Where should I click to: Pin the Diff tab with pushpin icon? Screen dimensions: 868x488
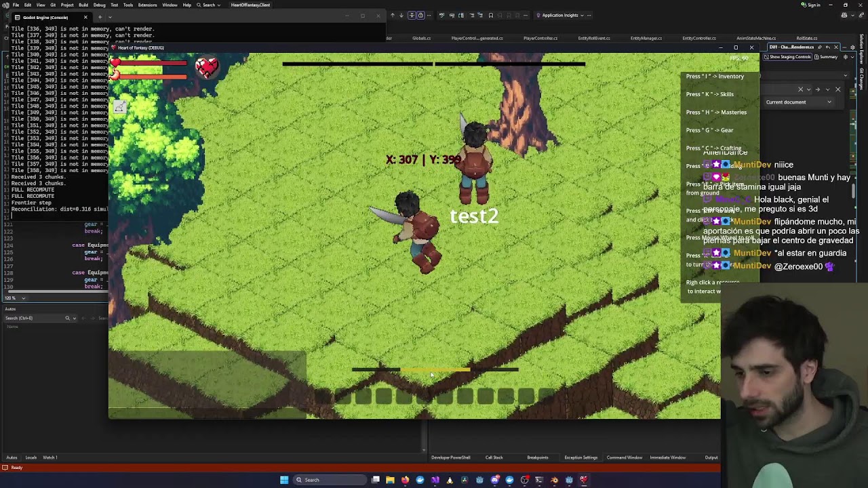(820, 47)
